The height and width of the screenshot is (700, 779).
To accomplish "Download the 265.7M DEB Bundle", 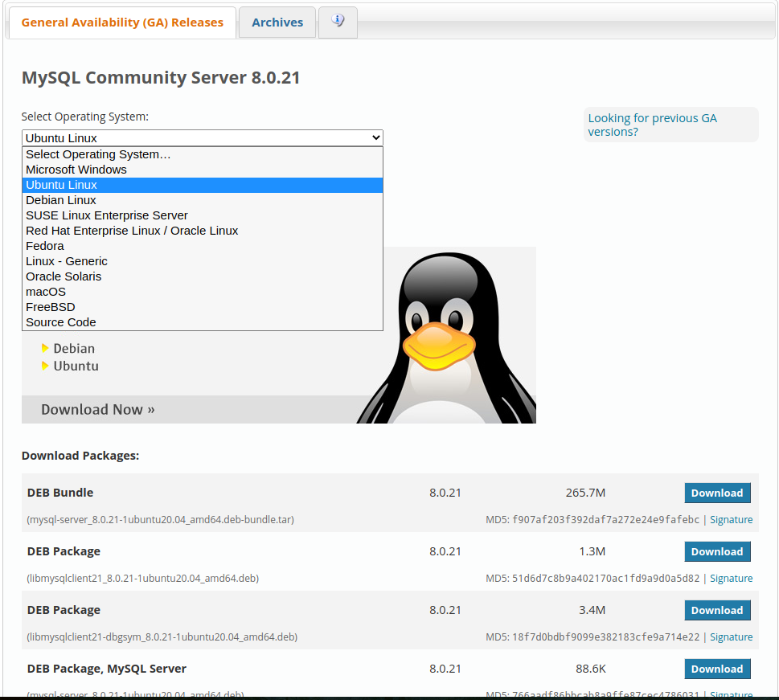I will click(716, 493).
